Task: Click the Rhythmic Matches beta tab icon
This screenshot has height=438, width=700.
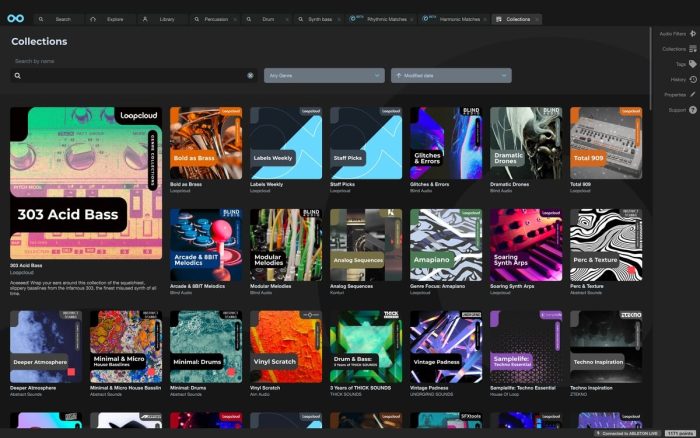Action: tap(353, 19)
